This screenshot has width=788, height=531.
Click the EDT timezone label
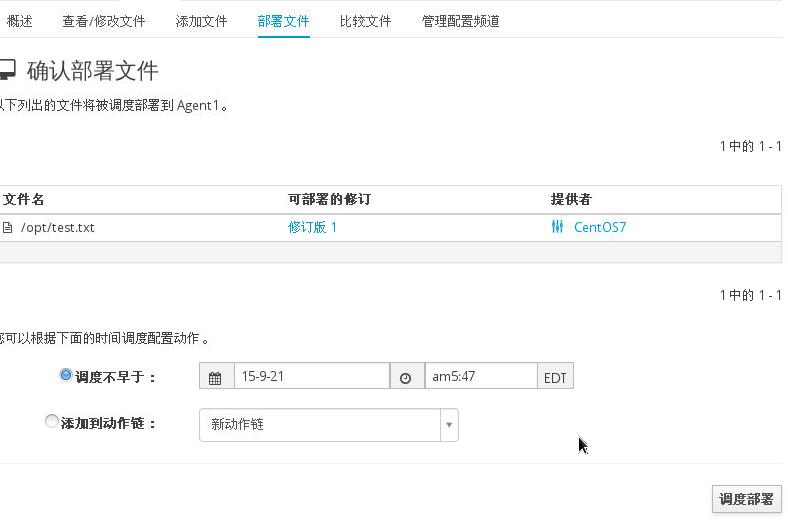point(555,377)
